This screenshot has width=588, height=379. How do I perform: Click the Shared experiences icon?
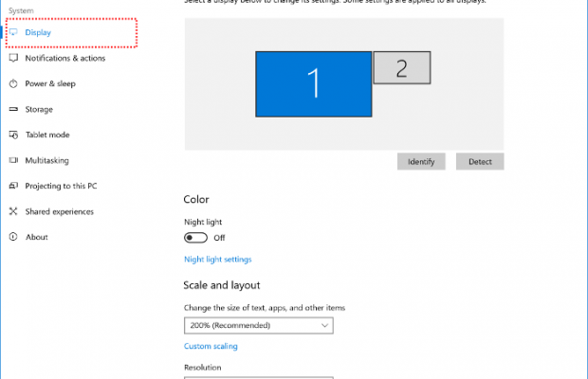(14, 211)
